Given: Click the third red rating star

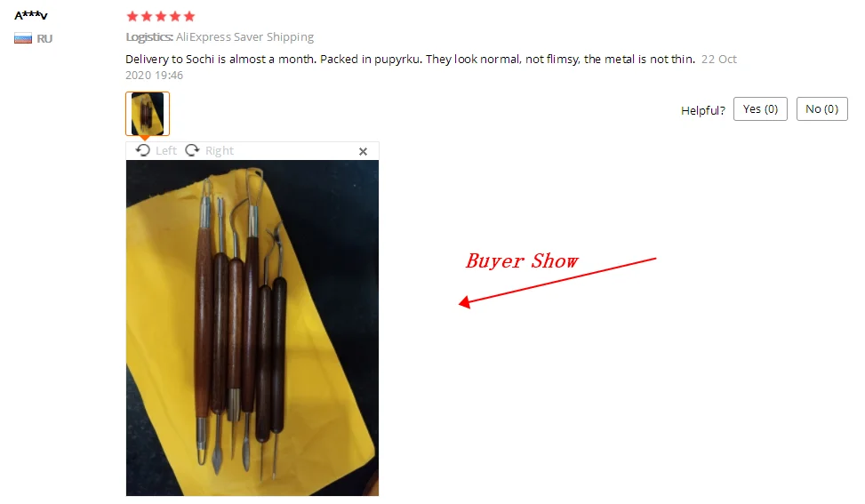Looking at the screenshot, I should pos(161,16).
